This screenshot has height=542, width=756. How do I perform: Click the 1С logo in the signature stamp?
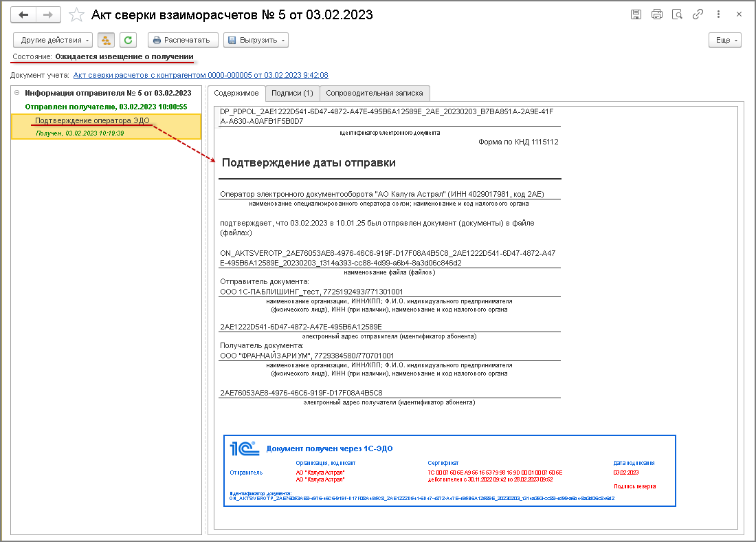(245, 448)
